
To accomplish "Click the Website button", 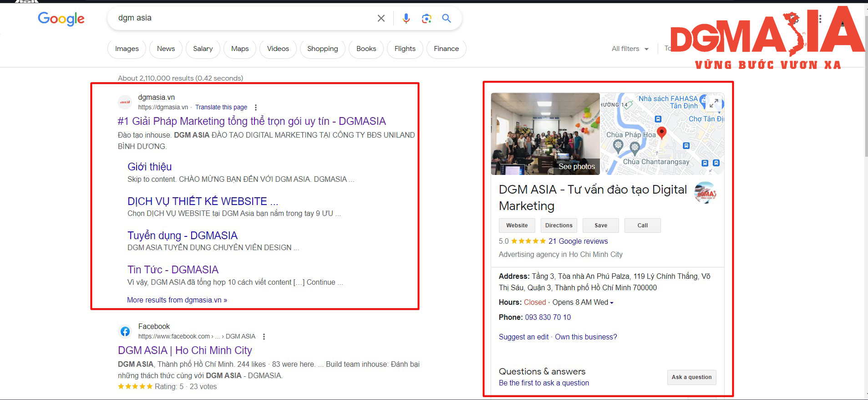I will coord(517,226).
